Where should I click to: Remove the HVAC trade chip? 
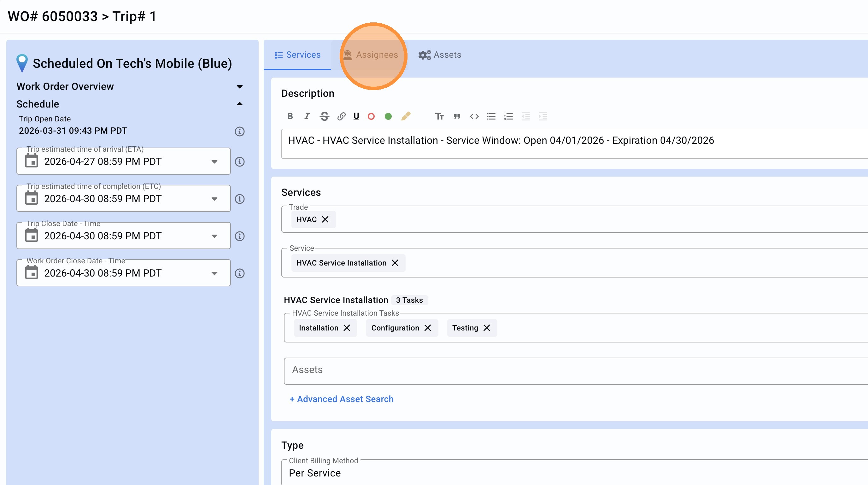[x=325, y=219]
